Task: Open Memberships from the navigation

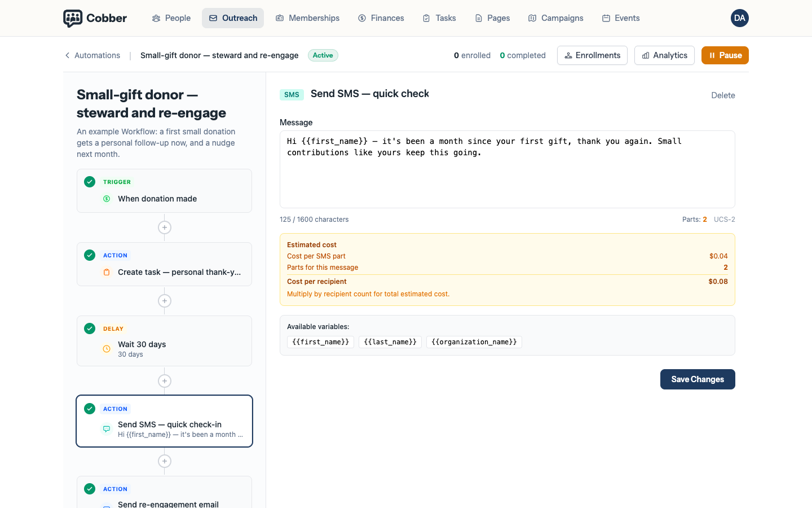Action: (x=307, y=18)
